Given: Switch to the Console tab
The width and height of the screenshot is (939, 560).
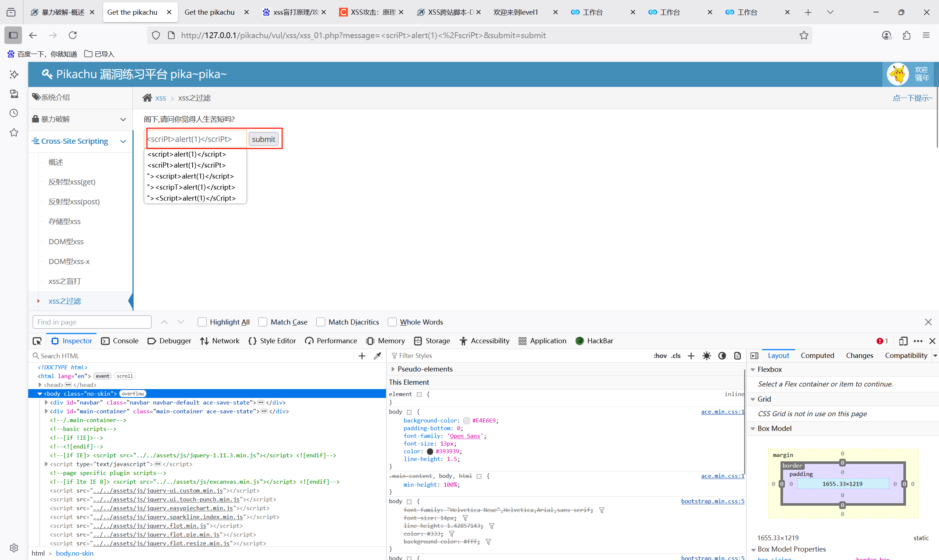Looking at the screenshot, I should (x=120, y=341).
